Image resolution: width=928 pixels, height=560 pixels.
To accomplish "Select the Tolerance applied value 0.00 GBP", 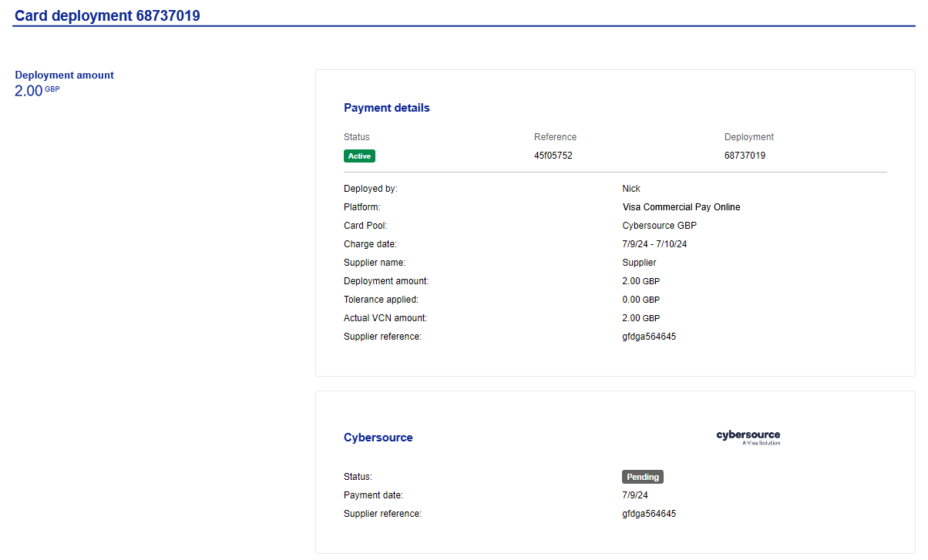I will [x=641, y=300].
